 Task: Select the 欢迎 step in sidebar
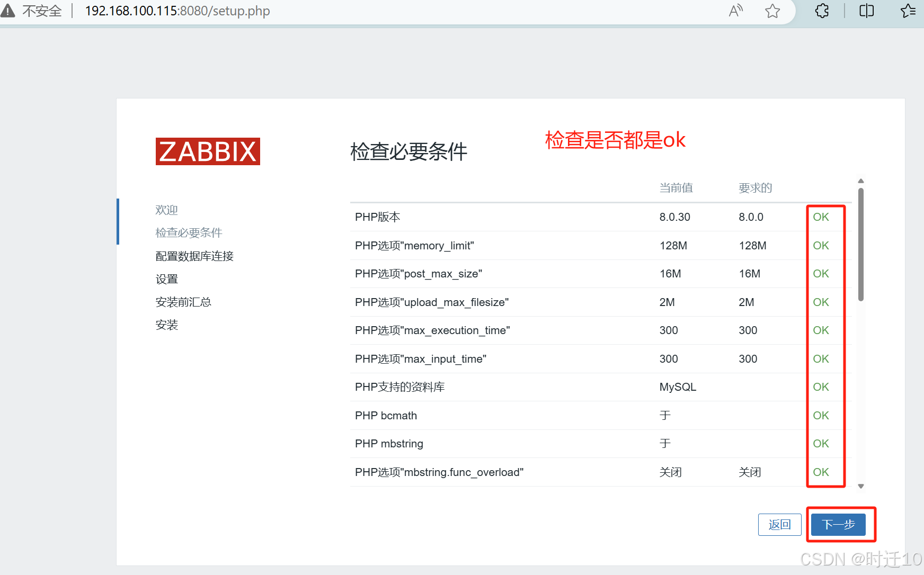[166, 210]
